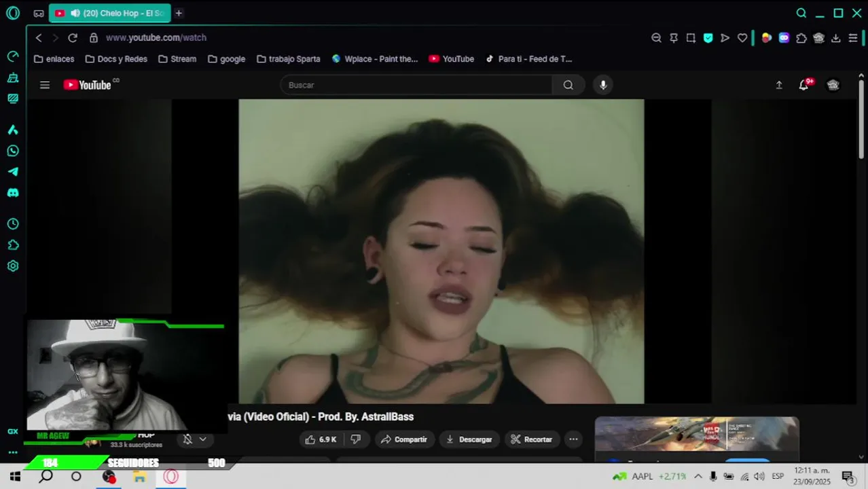Viewport: 868px width, 489px height.
Task: Open the YouTube account avatar menu
Action: [x=833, y=85]
